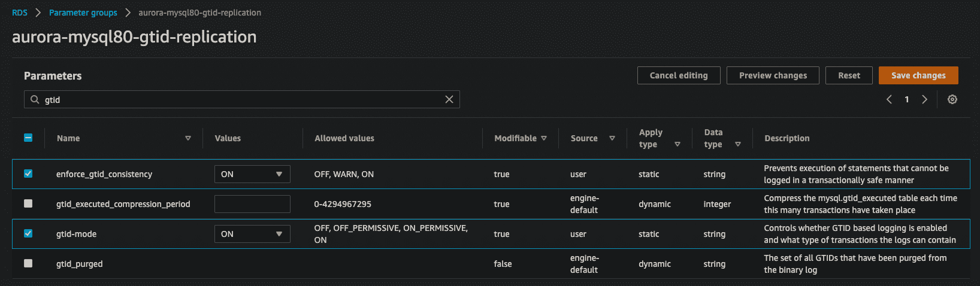
Task: Open Parameter groups breadcrumb link
Action: [83, 13]
